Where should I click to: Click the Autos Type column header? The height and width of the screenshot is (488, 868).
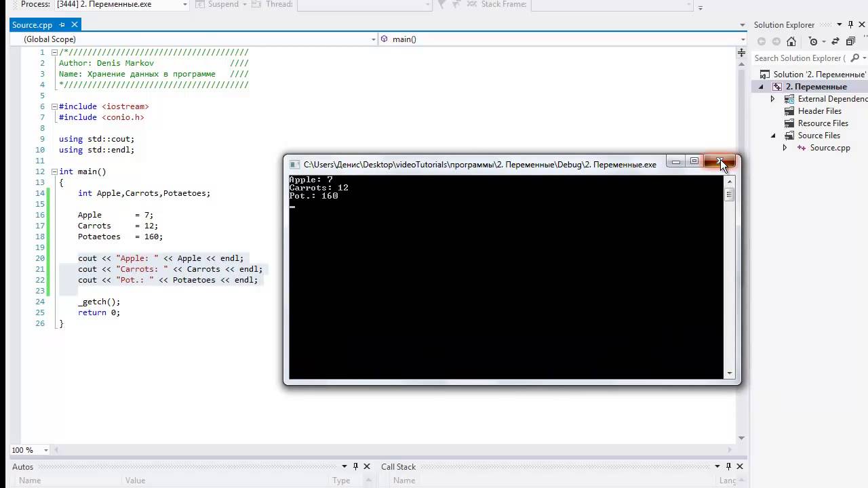tap(341, 481)
